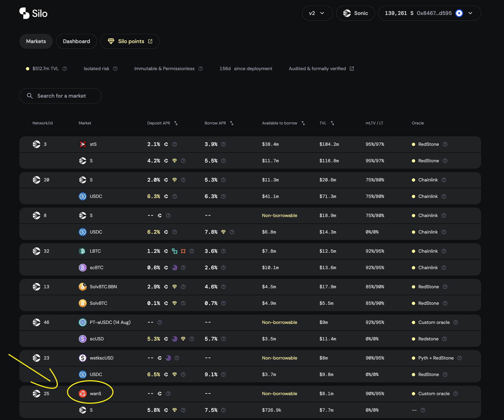Click the wstkscUSD market name

tap(102, 358)
